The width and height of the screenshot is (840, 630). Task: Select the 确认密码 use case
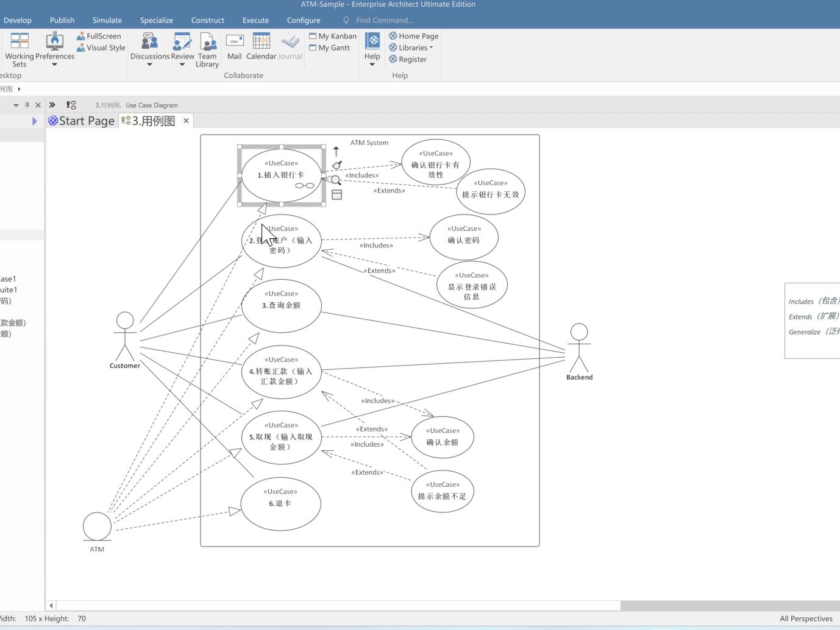(464, 238)
